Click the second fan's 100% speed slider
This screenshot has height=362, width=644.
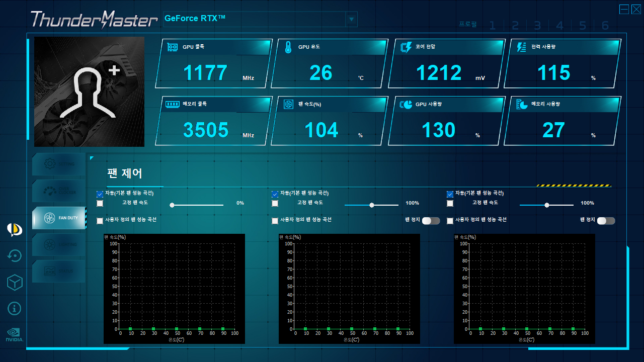click(371, 205)
